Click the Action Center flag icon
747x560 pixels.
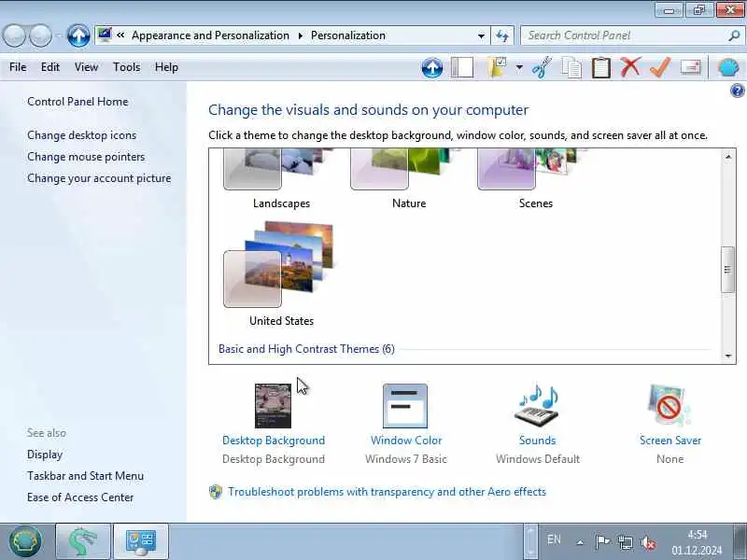(x=602, y=542)
